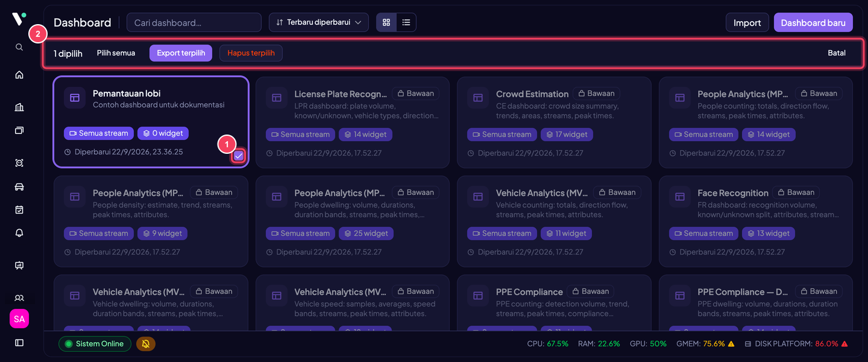Image resolution: width=868 pixels, height=362 pixels.
Task: Click the CPU usage value 67.5%
Action: coord(558,344)
